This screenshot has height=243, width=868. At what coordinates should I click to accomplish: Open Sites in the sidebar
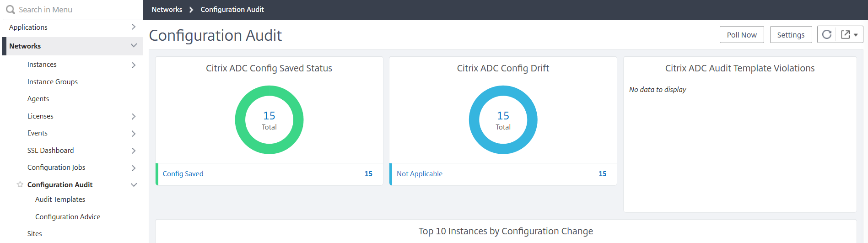pyautogui.click(x=35, y=234)
